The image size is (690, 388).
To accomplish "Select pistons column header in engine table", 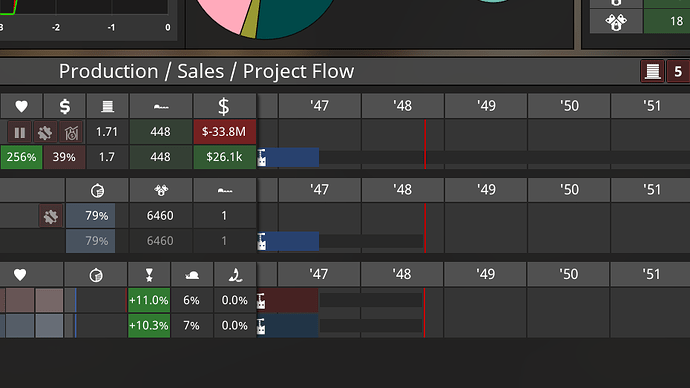I will (161, 190).
